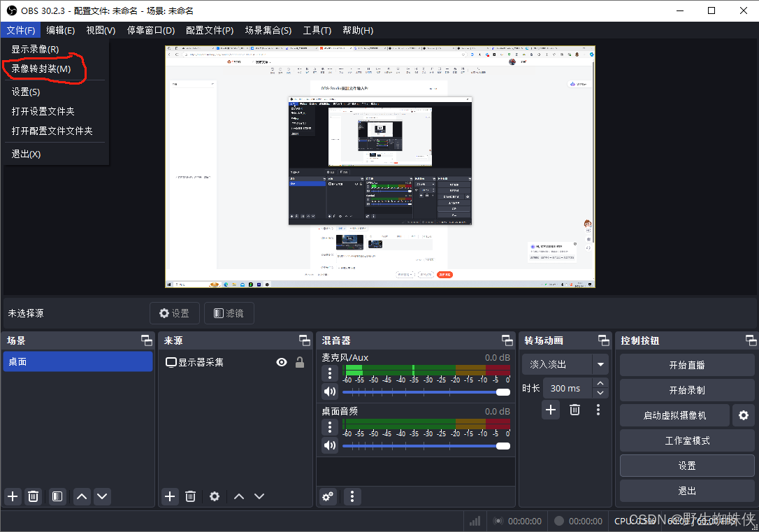Delete transition with trash icon
The image size is (759, 532).
pyautogui.click(x=574, y=410)
